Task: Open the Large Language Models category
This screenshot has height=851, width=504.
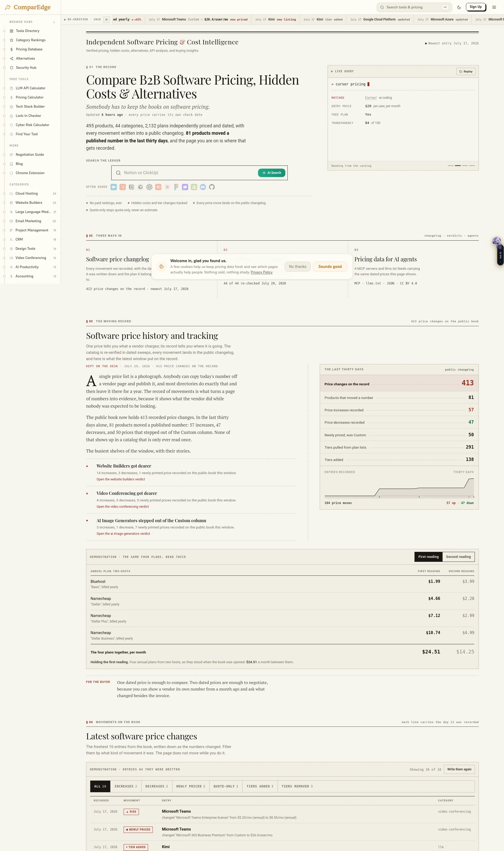Action: tap(33, 212)
